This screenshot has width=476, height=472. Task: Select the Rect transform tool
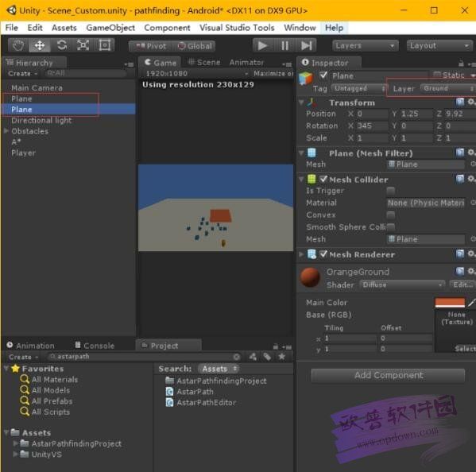(104, 45)
